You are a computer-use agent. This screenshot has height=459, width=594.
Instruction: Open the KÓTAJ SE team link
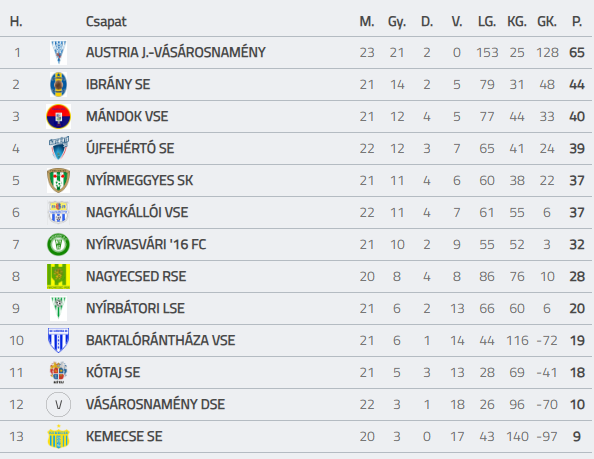click(x=113, y=373)
